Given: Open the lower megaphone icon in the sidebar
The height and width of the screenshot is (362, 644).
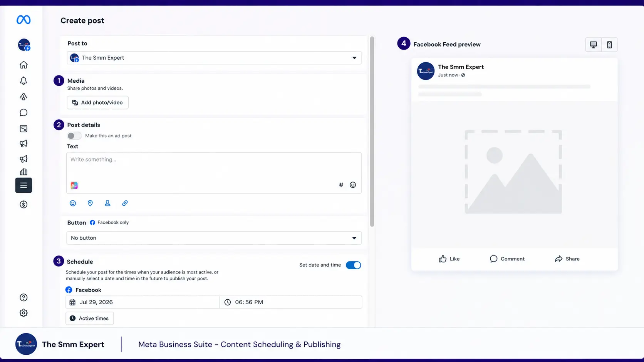Looking at the screenshot, I should click(23, 159).
